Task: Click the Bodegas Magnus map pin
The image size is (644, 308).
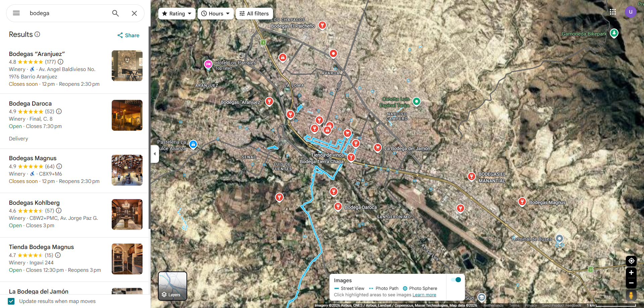Action: click(x=522, y=201)
